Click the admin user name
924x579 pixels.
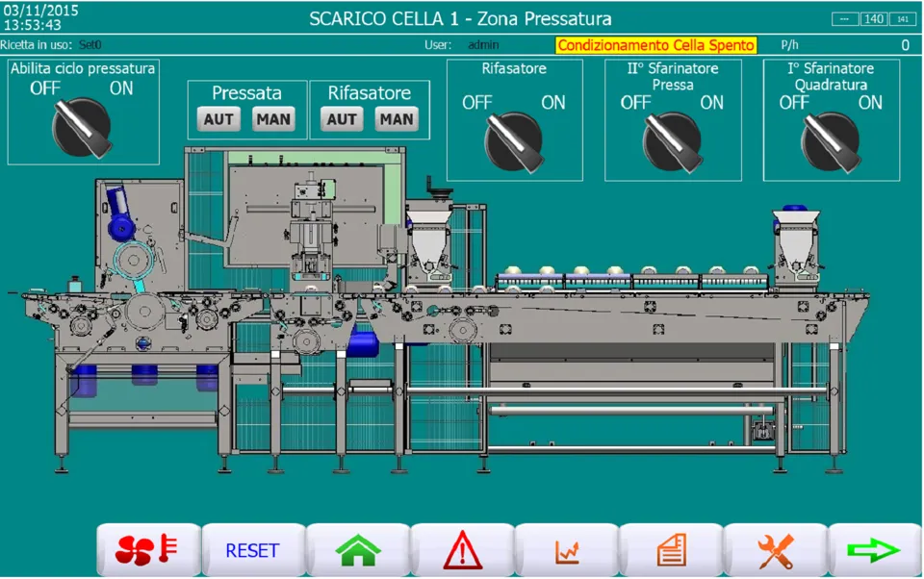[x=483, y=45]
